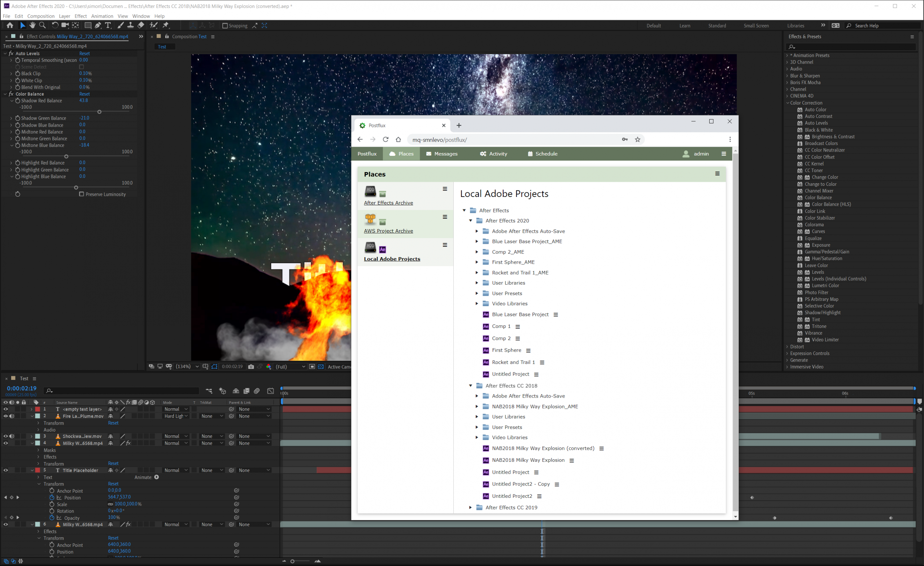This screenshot has width=924, height=566.
Task: Hide the Fire La..Plume.mov layer
Action: [x=6, y=416]
